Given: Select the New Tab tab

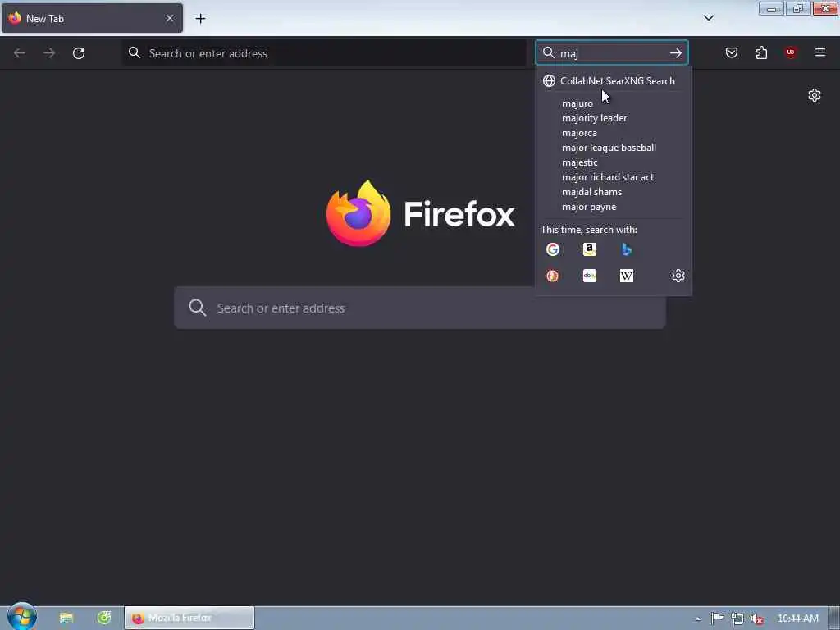Looking at the screenshot, I should tap(92, 18).
